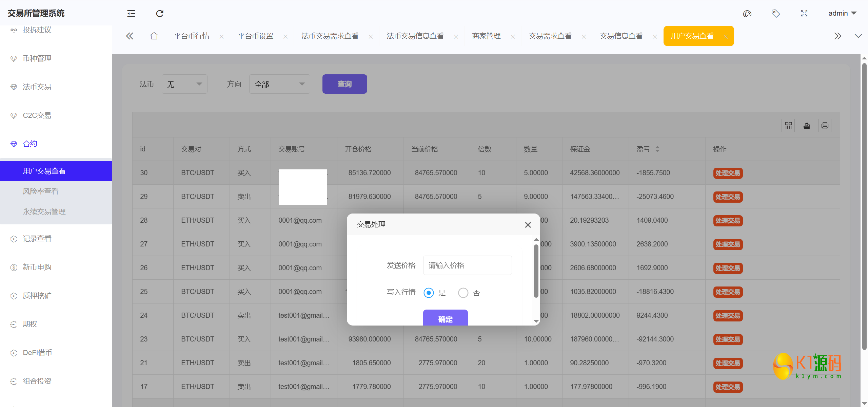This screenshot has height=407, width=868.
Task: Export table data using the folder export icon
Action: point(807,125)
